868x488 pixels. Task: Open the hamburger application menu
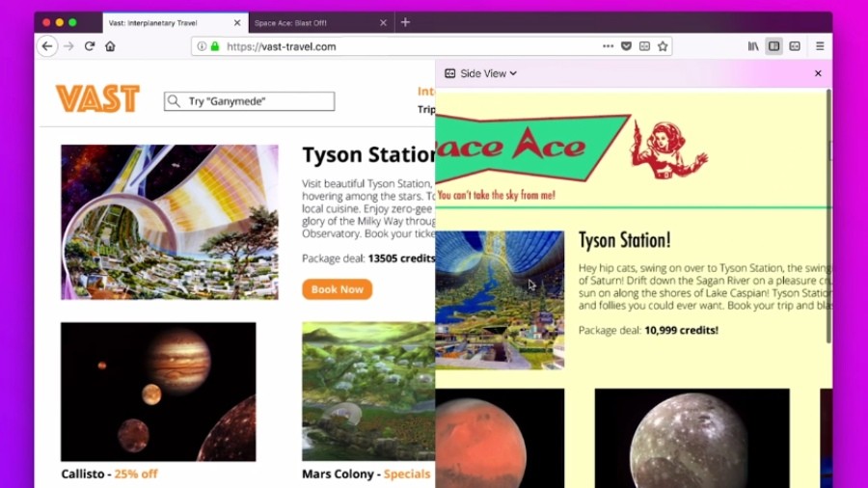click(820, 46)
